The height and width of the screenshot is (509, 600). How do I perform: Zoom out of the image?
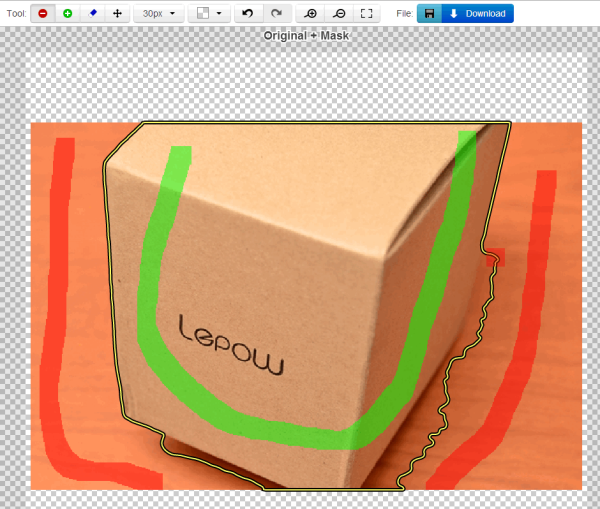point(339,14)
